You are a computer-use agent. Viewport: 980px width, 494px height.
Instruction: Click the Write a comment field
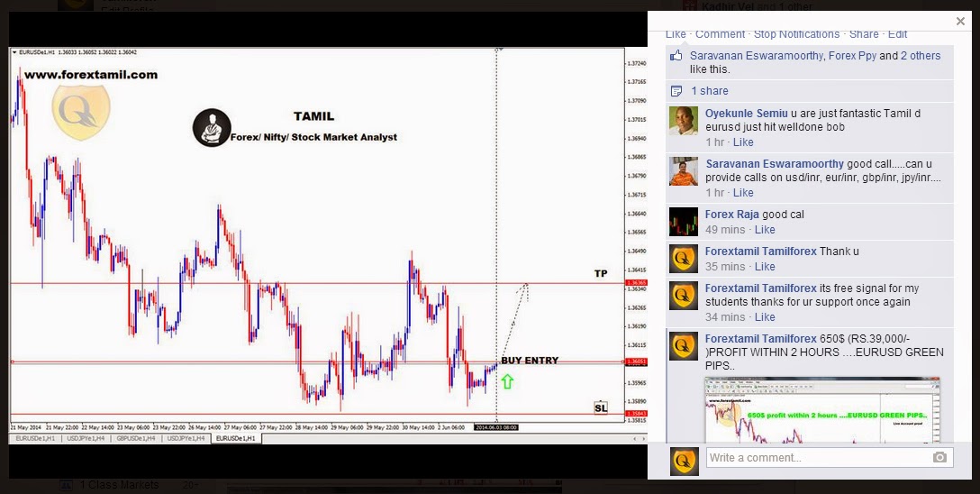coord(818,458)
